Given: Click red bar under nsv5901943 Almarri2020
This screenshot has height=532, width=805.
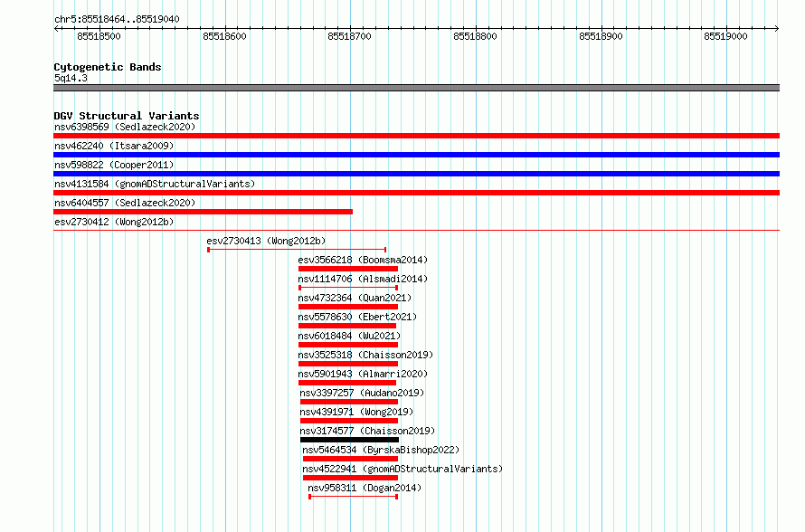Looking at the screenshot, I should click(x=347, y=383).
